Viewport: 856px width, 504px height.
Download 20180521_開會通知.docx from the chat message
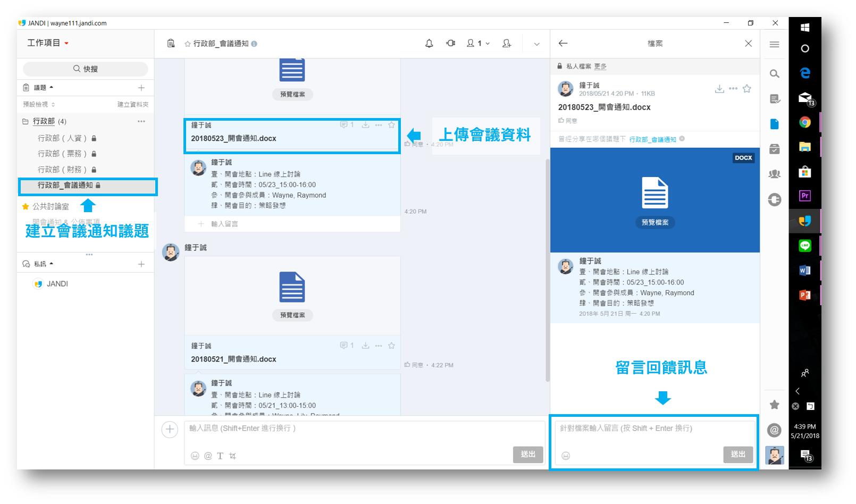(x=365, y=346)
